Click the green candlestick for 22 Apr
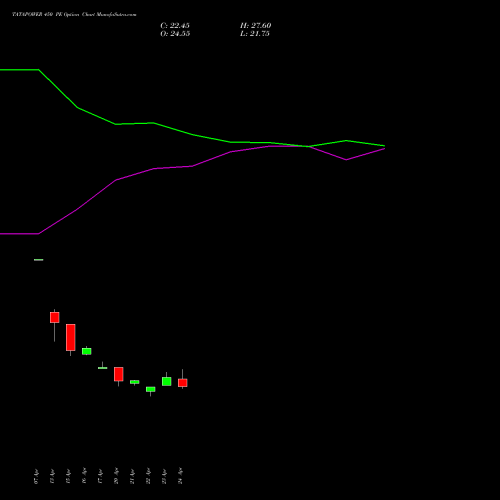The image size is (500, 500). (x=151, y=389)
